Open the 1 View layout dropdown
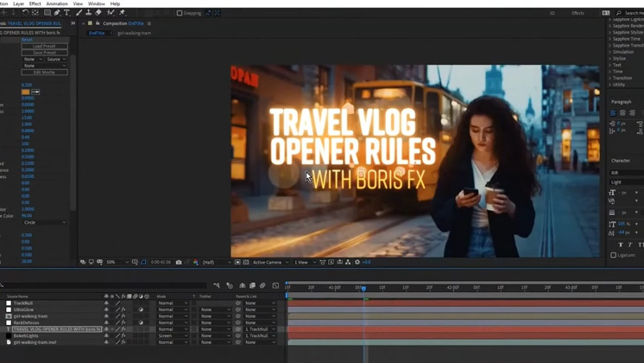The height and width of the screenshot is (363, 644). click(305, 262)
